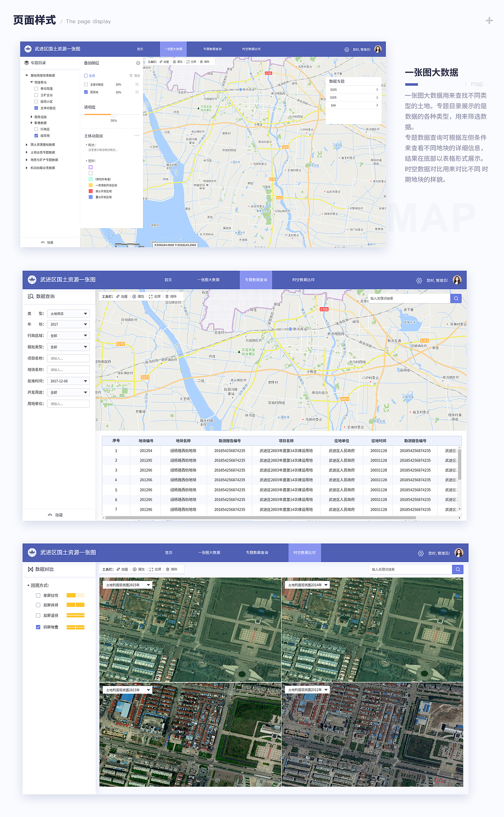
Task: Click horizontal scrollbar under the results table
Action: [x=260, y=517]
